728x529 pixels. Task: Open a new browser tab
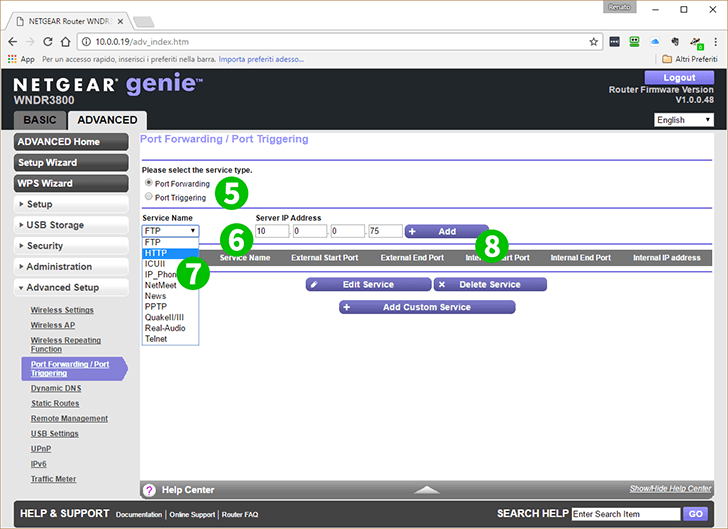(143, 21)
